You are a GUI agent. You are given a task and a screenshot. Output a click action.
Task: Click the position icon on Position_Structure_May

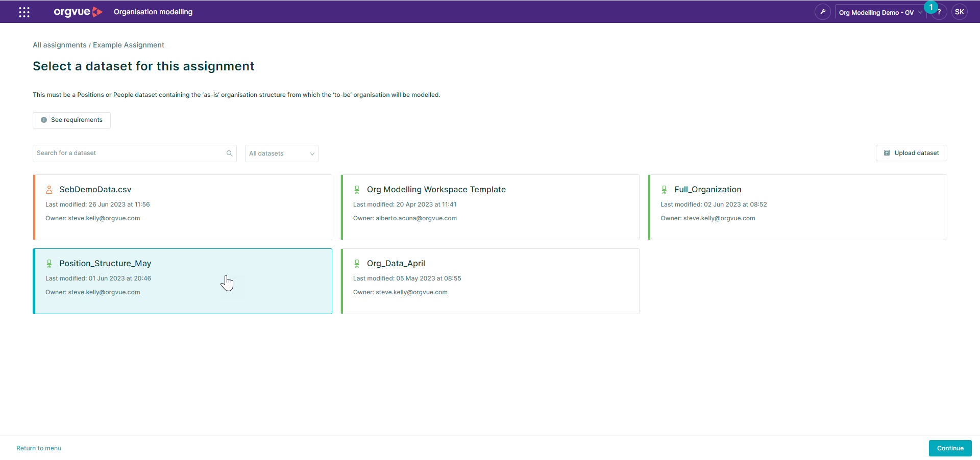tap(49, 264)
